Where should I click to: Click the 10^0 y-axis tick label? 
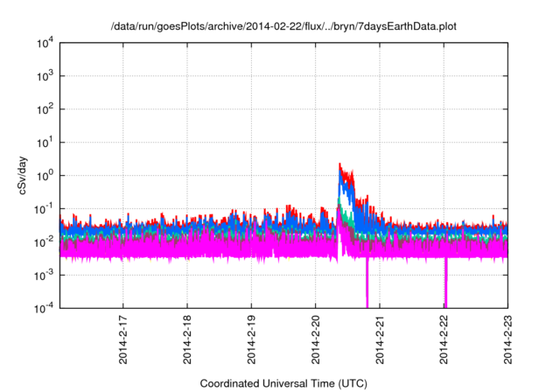(x=45, y=176)
